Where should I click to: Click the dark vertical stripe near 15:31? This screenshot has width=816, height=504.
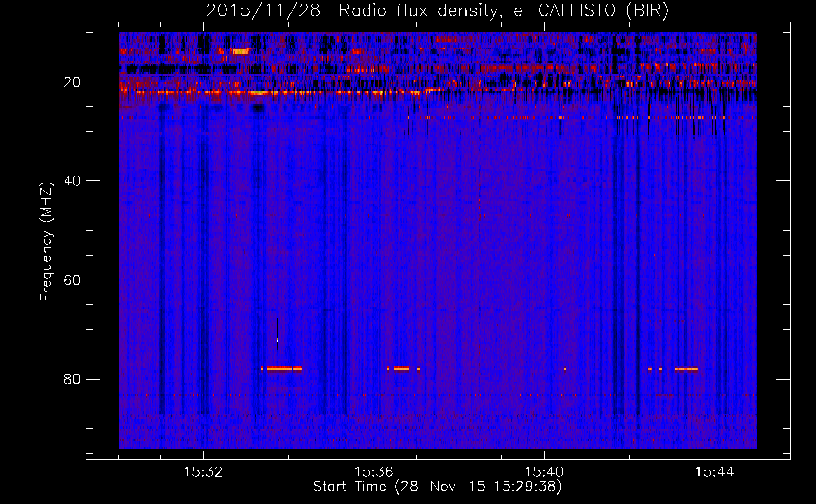162,252
